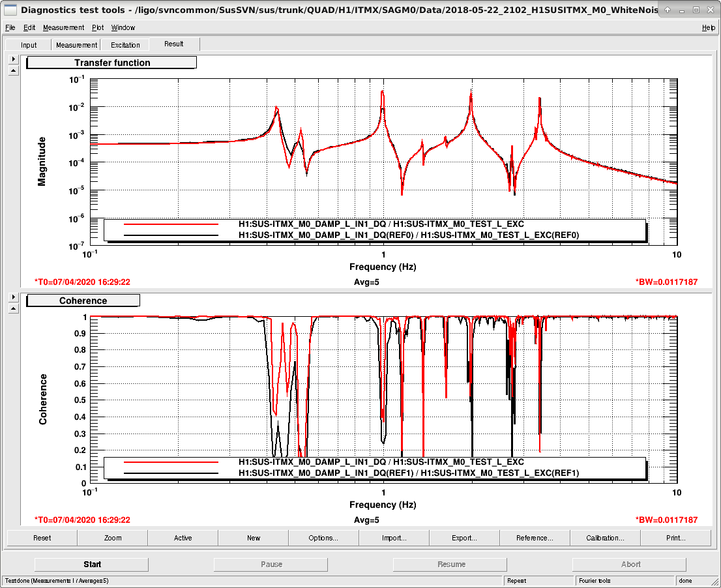Open the Plot menu
Viewport: 721px width, 588px height.
[98, 27]
